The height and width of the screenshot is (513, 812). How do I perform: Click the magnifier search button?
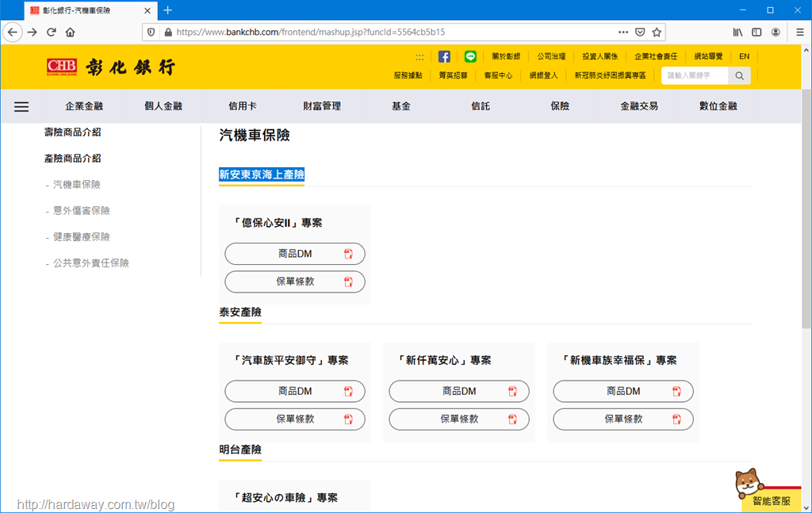(740, 75)
